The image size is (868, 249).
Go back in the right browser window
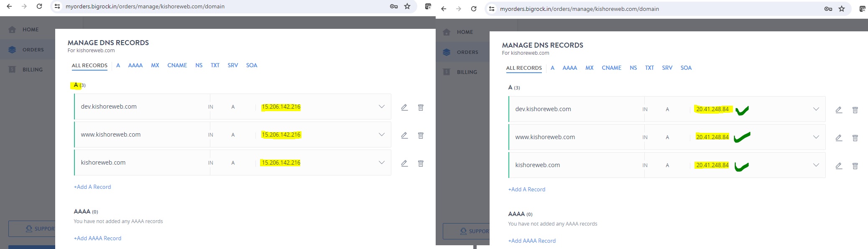click(x=444, y=9)
